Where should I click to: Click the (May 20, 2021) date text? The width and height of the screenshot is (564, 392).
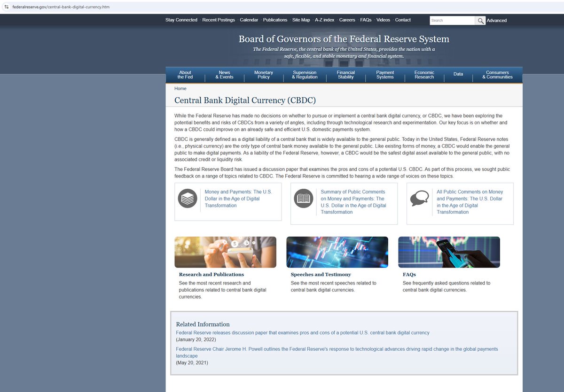pos(192,363)
